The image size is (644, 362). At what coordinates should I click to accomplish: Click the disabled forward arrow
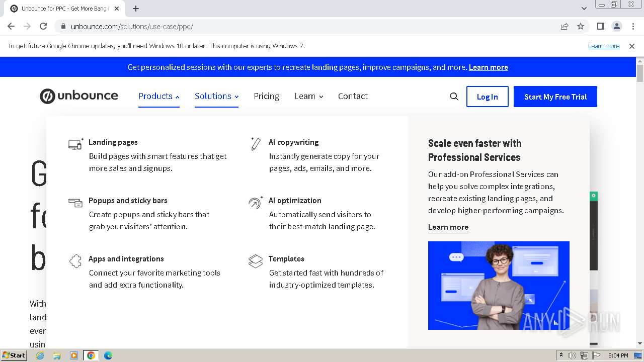[x=27, y=26]
